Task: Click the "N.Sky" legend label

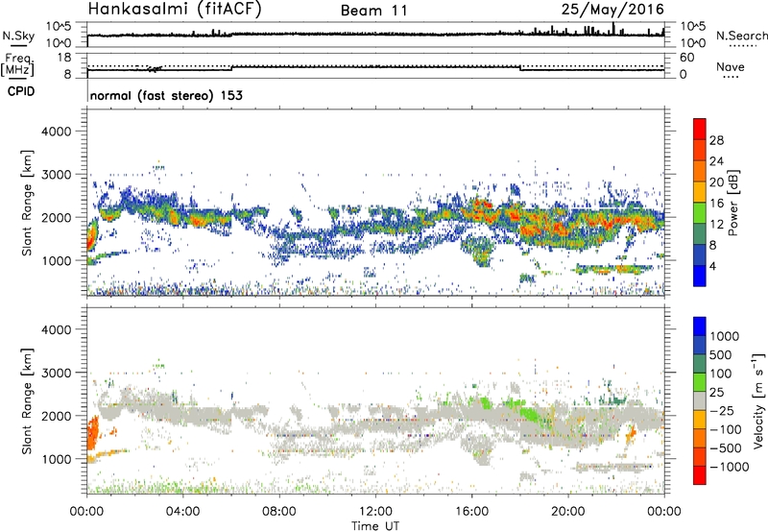Action: coord(18,36)
